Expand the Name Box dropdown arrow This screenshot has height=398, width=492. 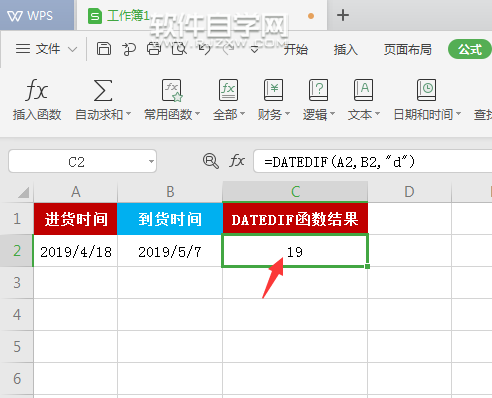151,162
